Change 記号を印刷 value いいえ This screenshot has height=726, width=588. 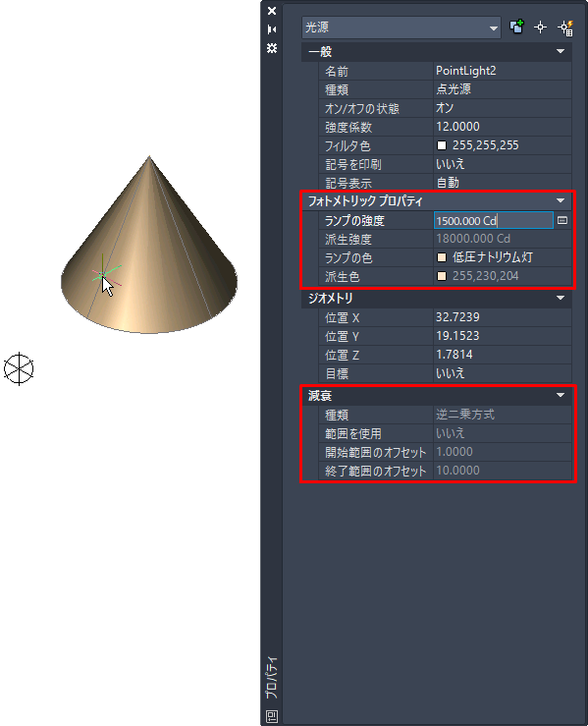click(x=502, y=164)
